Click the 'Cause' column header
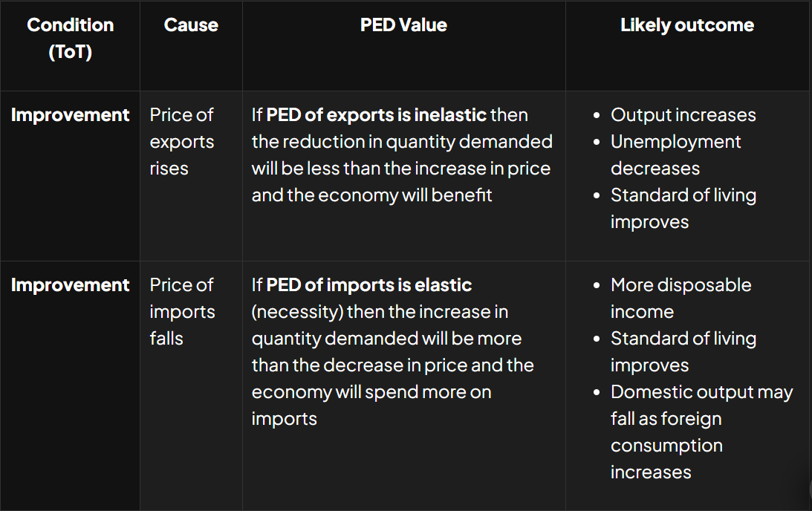 [191, 25]
